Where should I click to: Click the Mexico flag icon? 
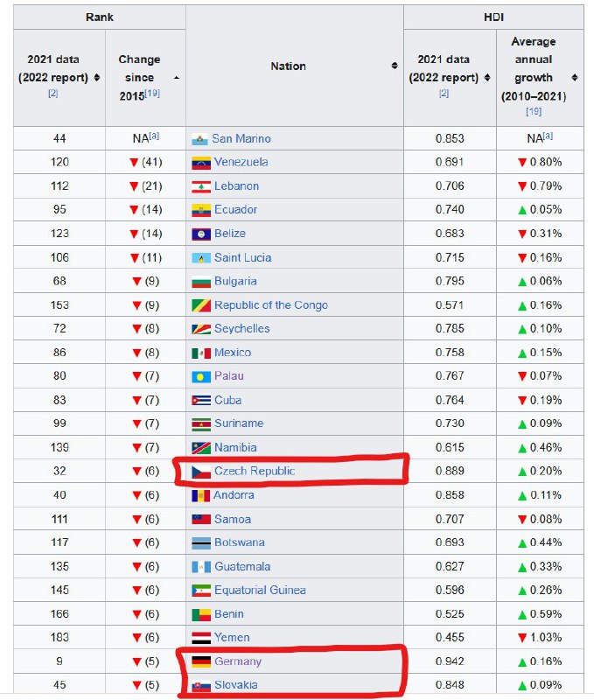tap(201, 353)
